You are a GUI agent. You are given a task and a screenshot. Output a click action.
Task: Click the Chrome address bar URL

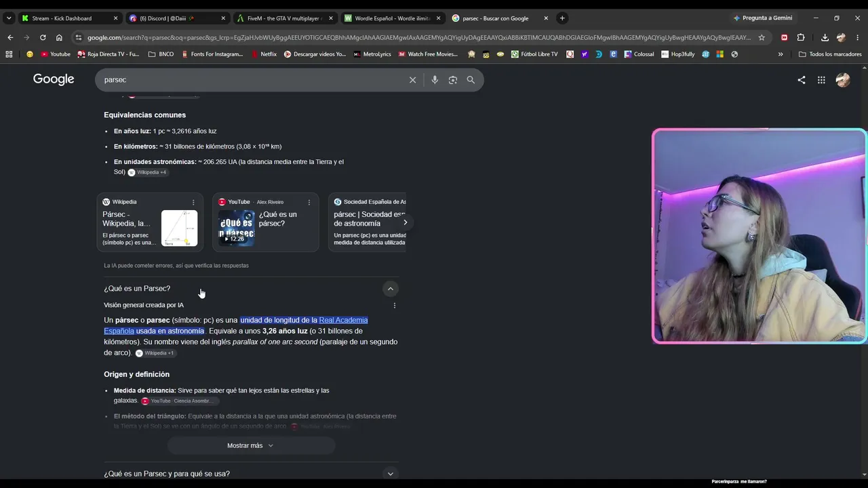419,37
